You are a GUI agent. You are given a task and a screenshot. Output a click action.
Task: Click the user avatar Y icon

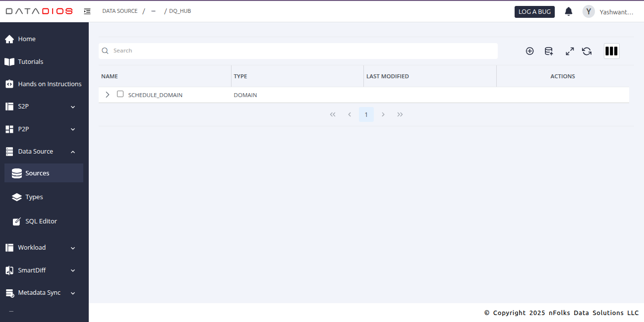[x=588, y=11]
